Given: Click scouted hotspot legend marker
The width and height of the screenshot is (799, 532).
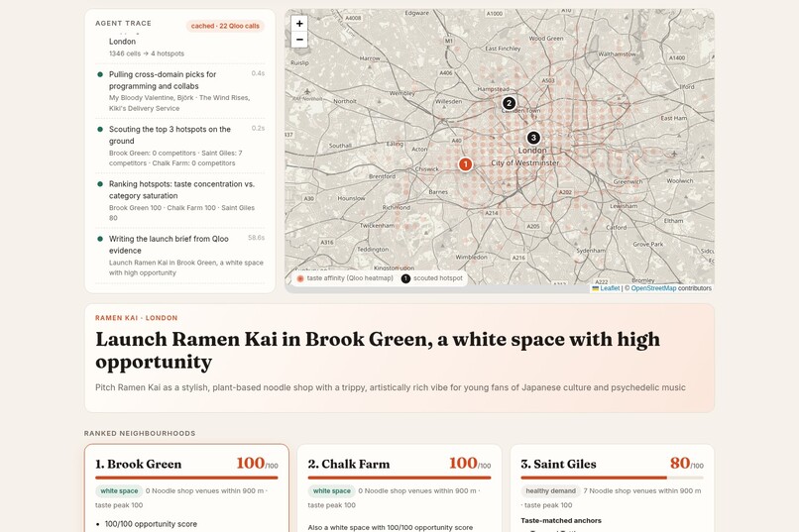Looking at the screenshot, I should pos(405,278).
